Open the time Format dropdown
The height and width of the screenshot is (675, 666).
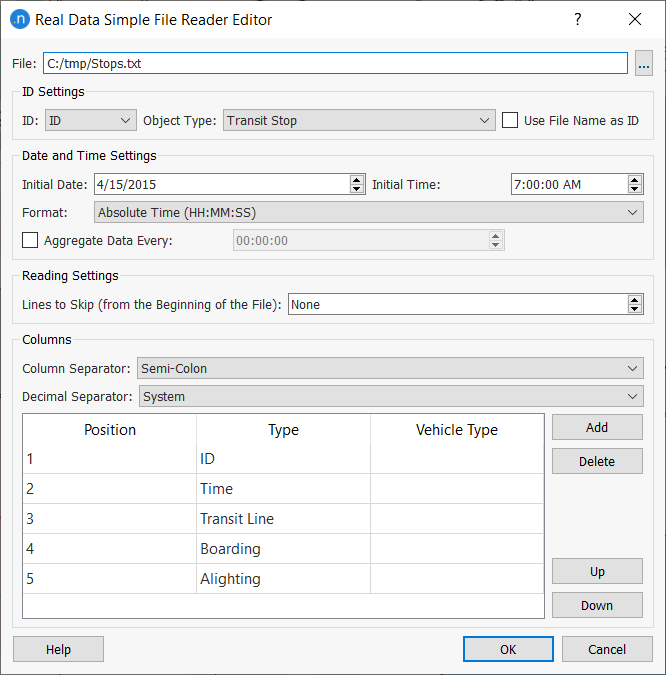369,212
